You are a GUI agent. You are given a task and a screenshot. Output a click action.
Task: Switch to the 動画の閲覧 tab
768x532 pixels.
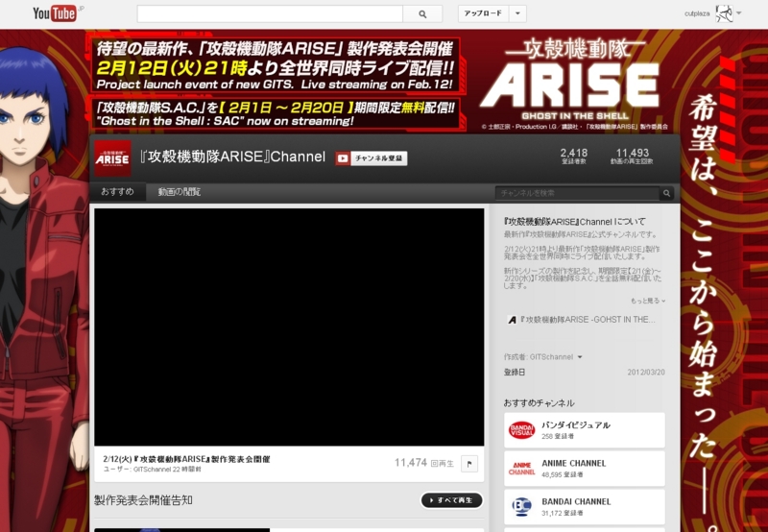point(179,192)
